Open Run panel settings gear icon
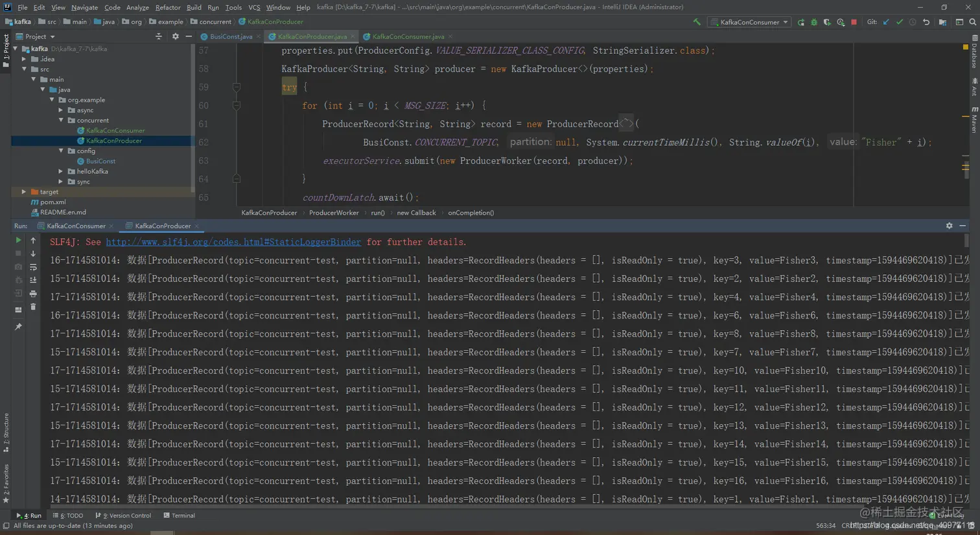This screenshot has width=980, height=535. tap(949, 226)
